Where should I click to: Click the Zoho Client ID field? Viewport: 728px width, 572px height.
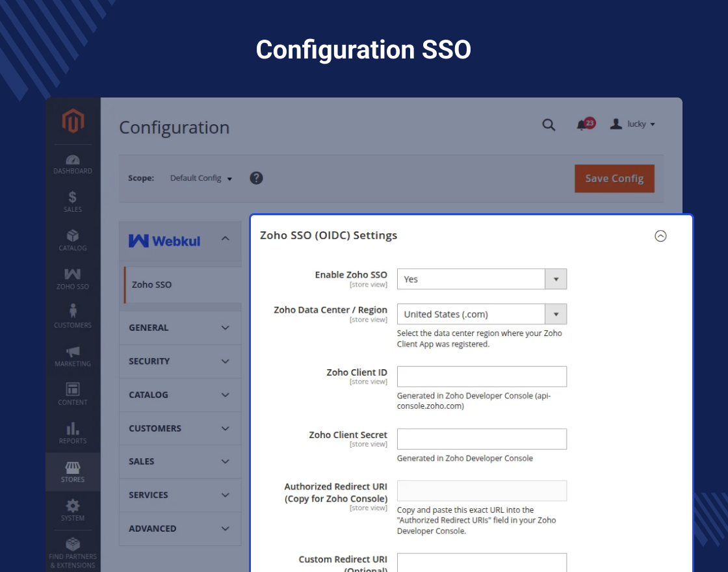(x=482, y=376)
